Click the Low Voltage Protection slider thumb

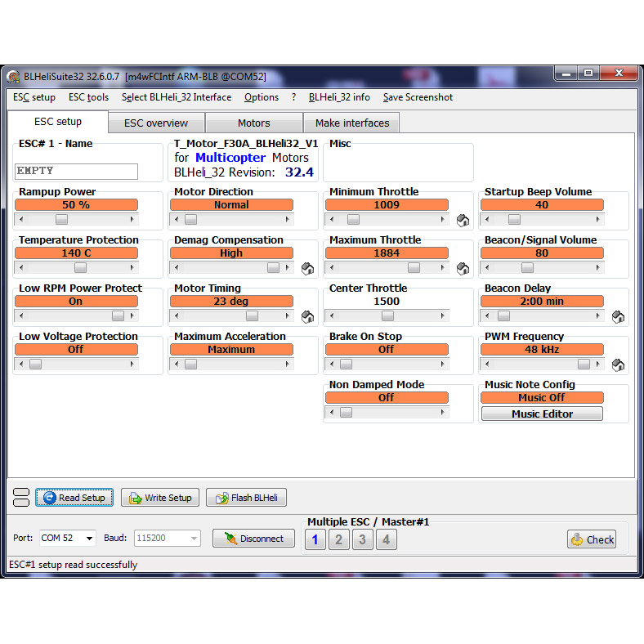36,364
